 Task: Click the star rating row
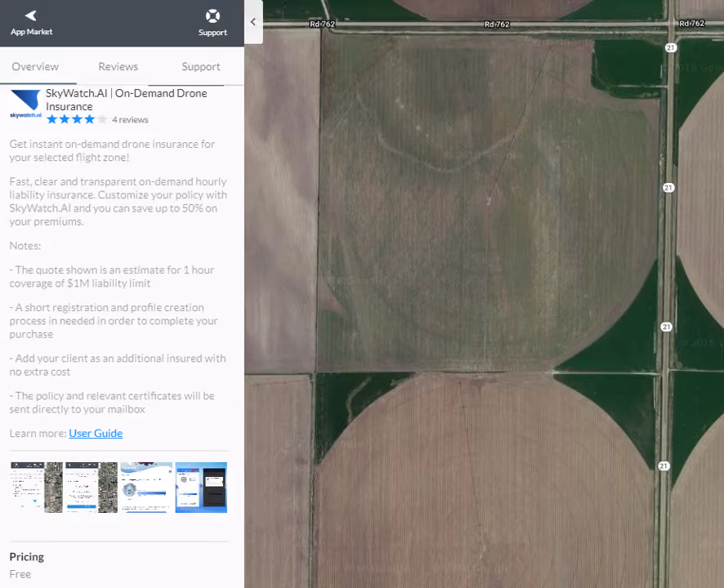click(77, 119)
